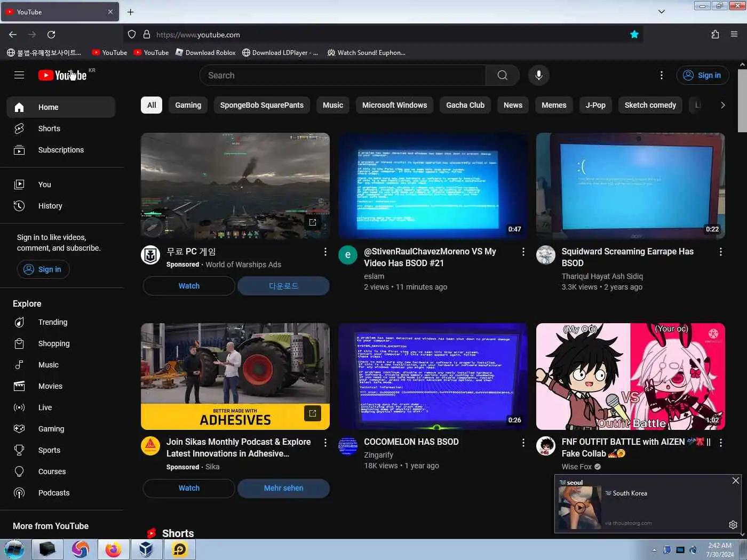Select the Gacha Club chip

pos(465,105)
